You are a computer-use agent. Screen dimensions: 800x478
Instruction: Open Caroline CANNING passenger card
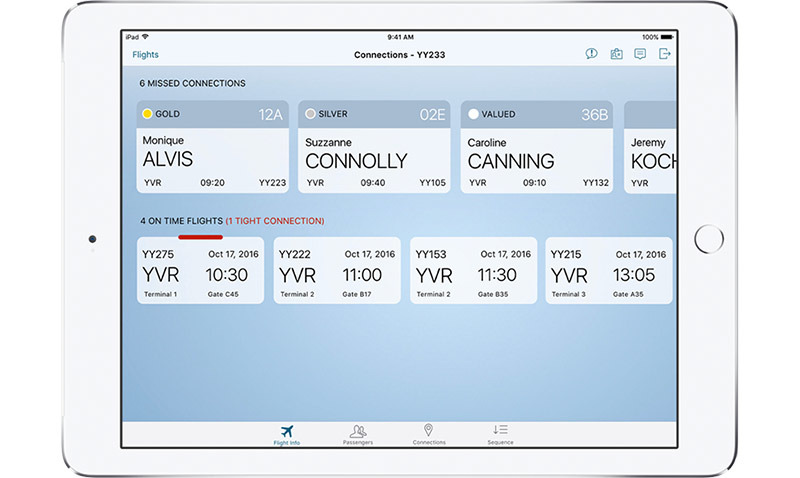click(537, 147)
